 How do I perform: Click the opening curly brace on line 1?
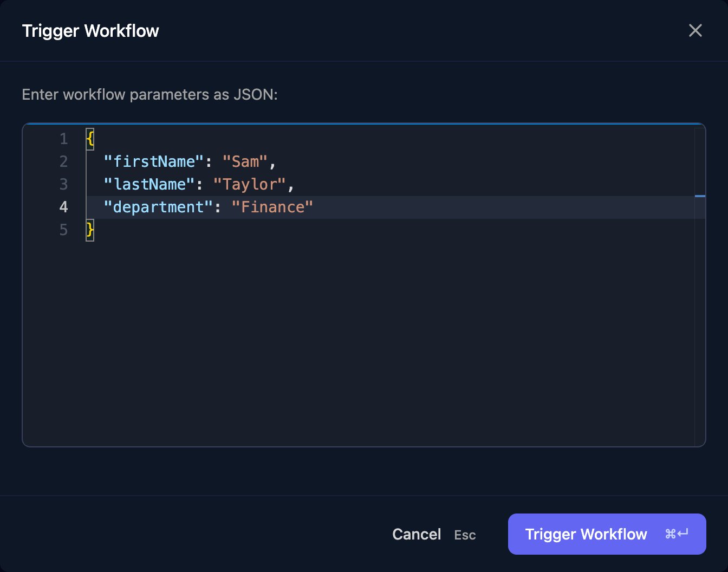pos(90,139)
